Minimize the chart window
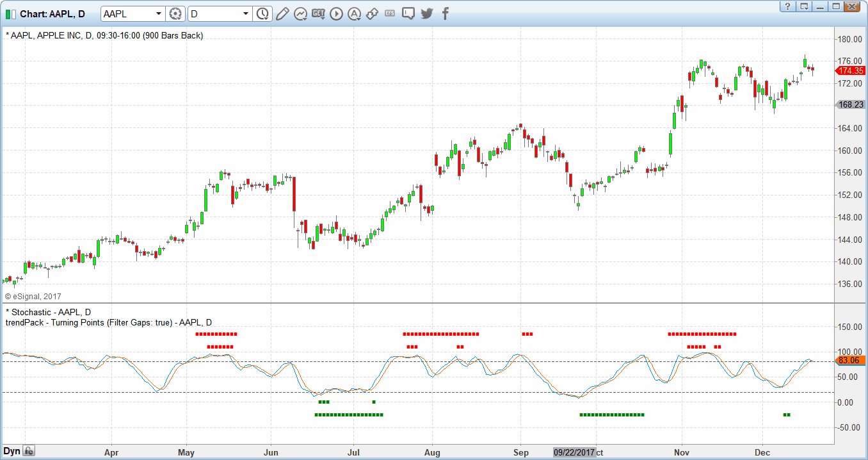This screenshot has height=460, width=868. [x=821, y=6]
